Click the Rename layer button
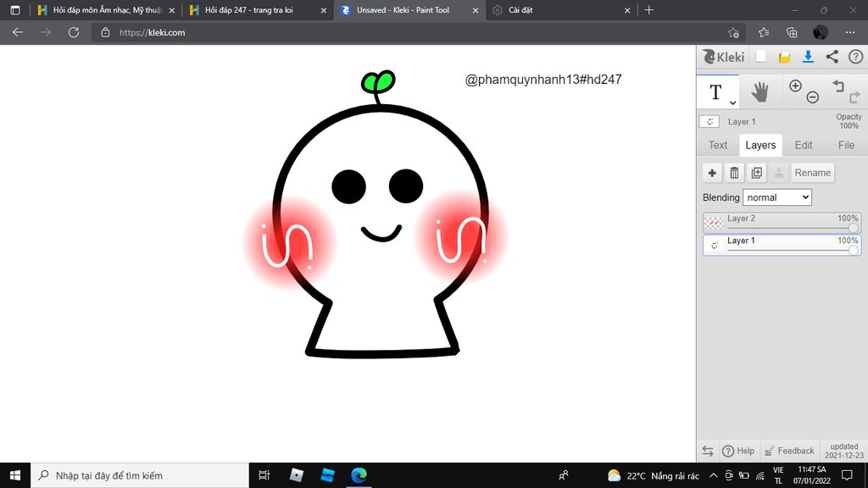 click(x=813, y=173)
